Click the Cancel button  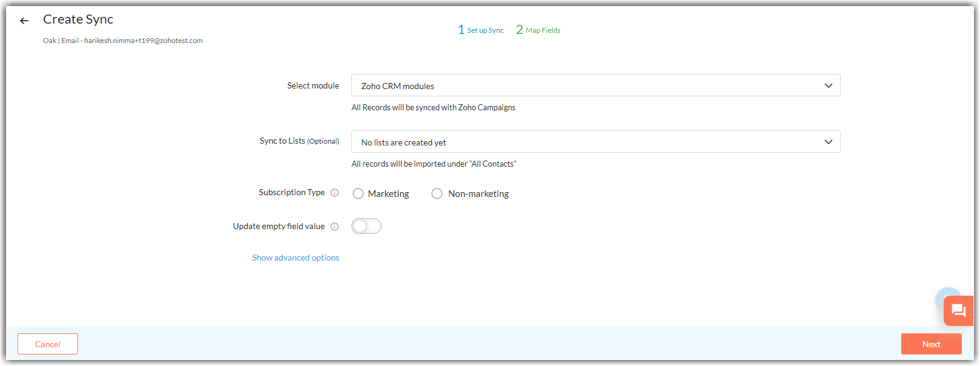pyautogui.click(x=48, y=344)
